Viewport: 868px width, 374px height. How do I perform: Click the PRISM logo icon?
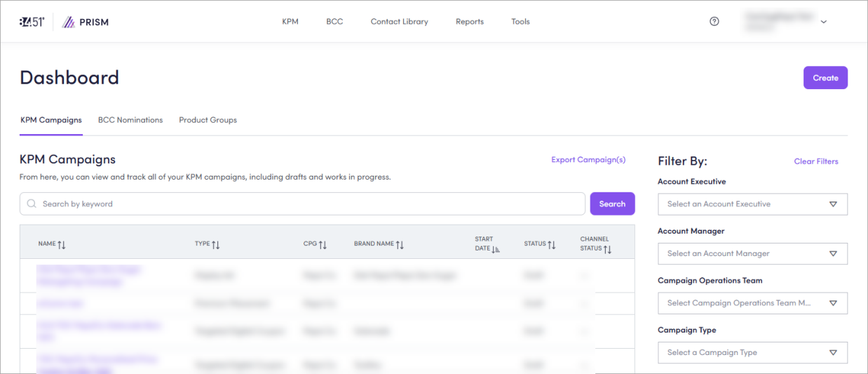(69, 22)
